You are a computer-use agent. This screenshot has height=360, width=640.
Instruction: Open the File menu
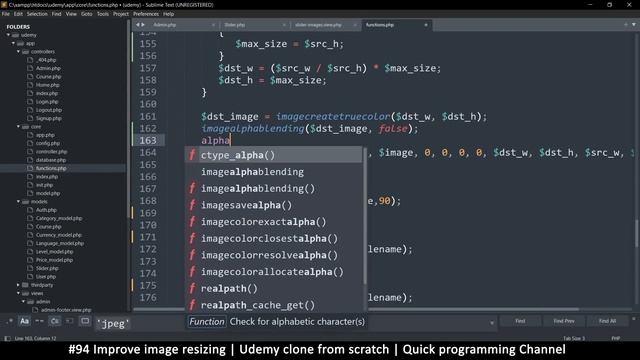point(6,14)
